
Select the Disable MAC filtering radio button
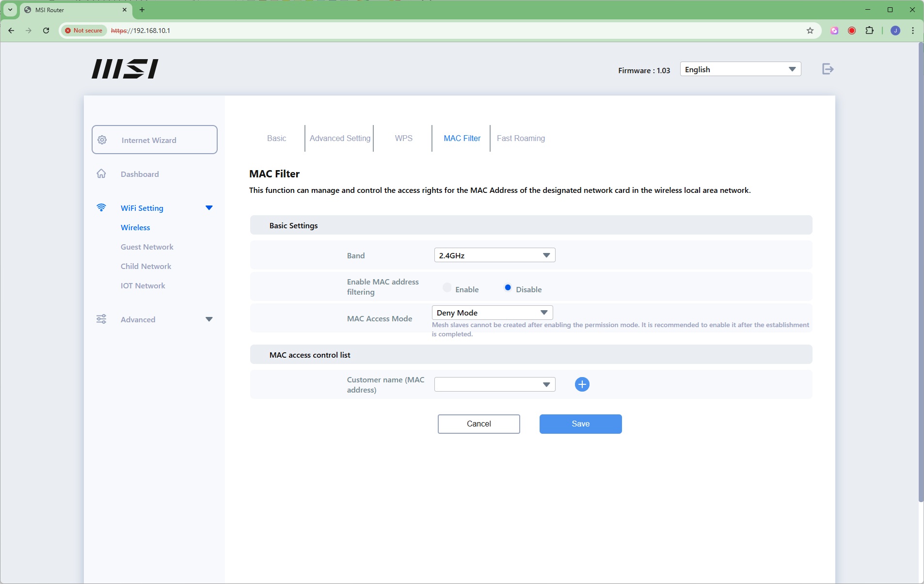508,288
